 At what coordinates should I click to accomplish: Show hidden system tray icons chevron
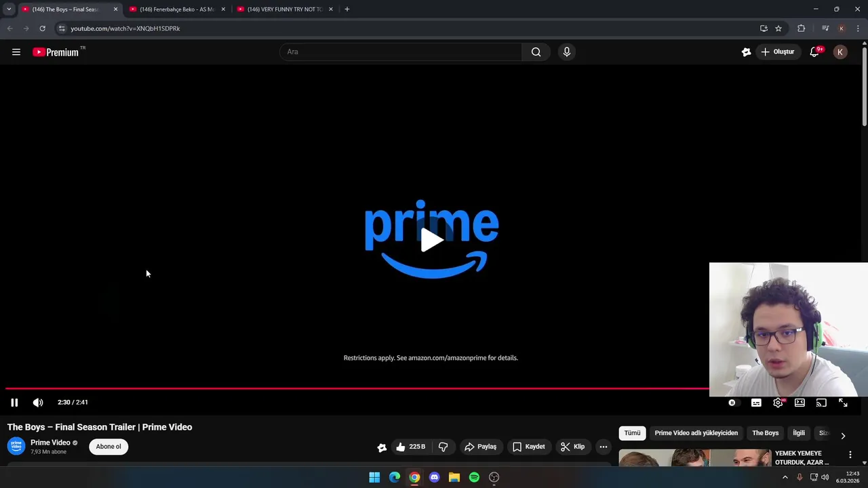tap(785, 478)
